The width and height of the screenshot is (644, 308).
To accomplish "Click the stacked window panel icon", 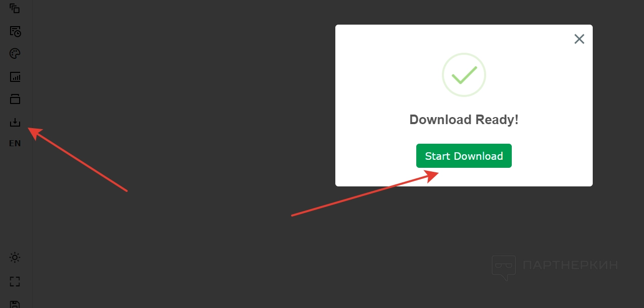I will coord(15,99).
